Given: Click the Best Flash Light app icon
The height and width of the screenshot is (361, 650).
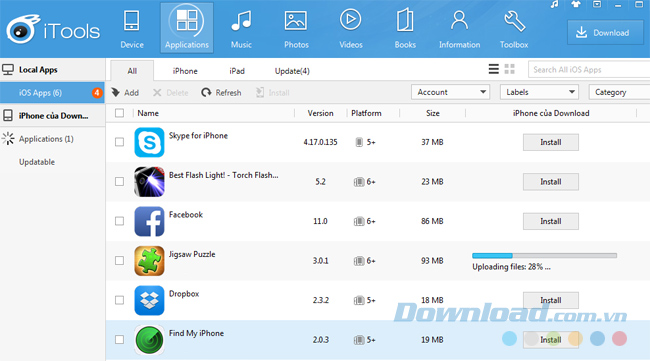Looking at the screenshot, I should (149, 182).
